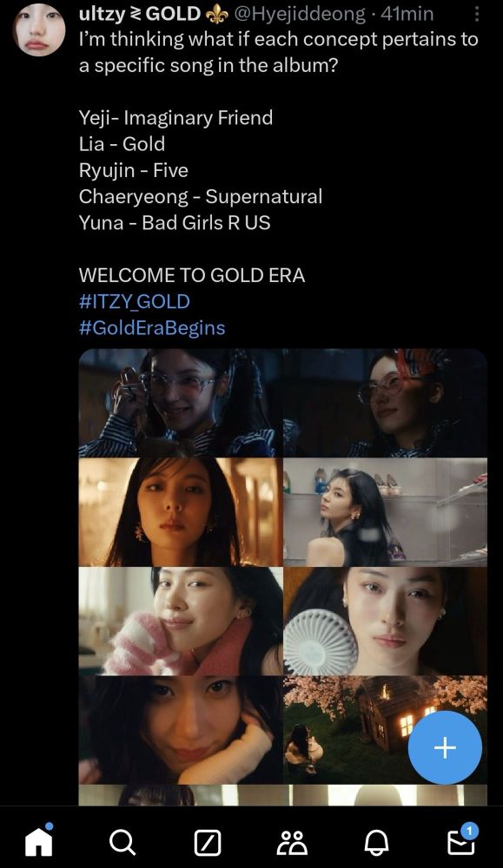503x868 pixels.
Task: Open the ultzy profile avatar
Action: point(39,30)
